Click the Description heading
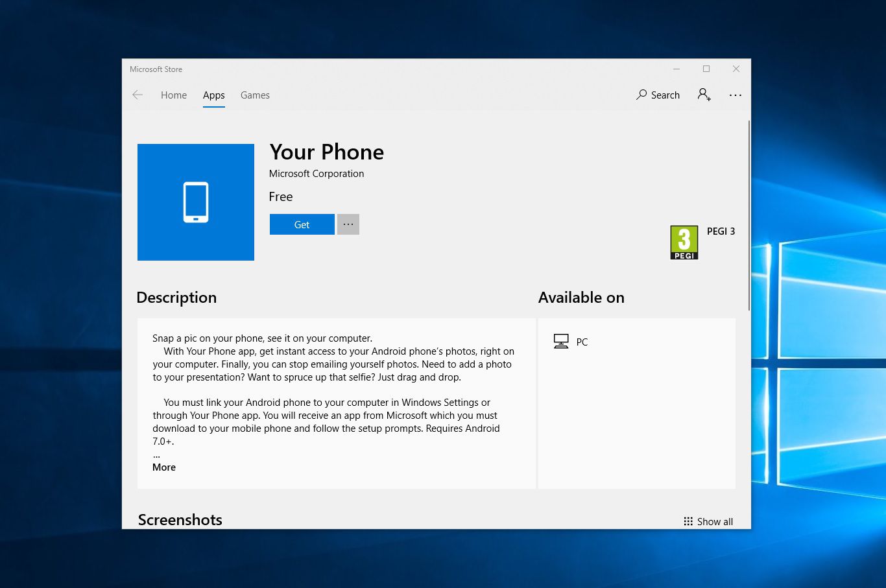The image size is (886, 588). 176,298
